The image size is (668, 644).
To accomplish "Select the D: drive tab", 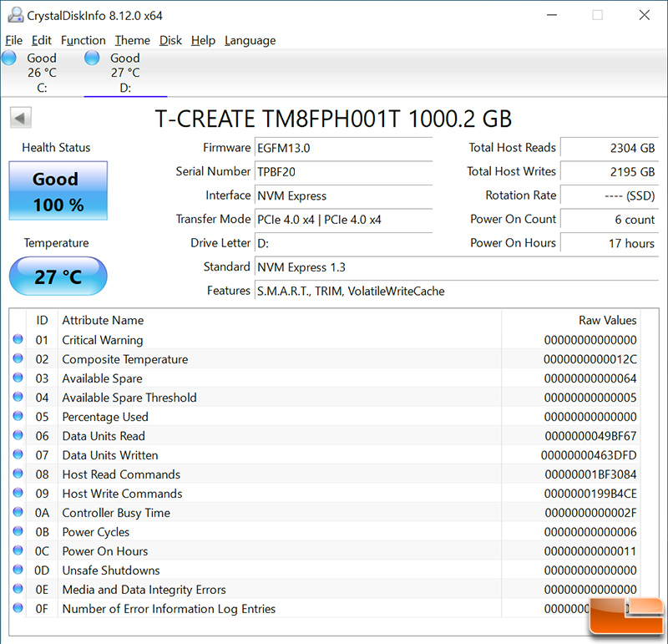I will click(x=125, y=73).
